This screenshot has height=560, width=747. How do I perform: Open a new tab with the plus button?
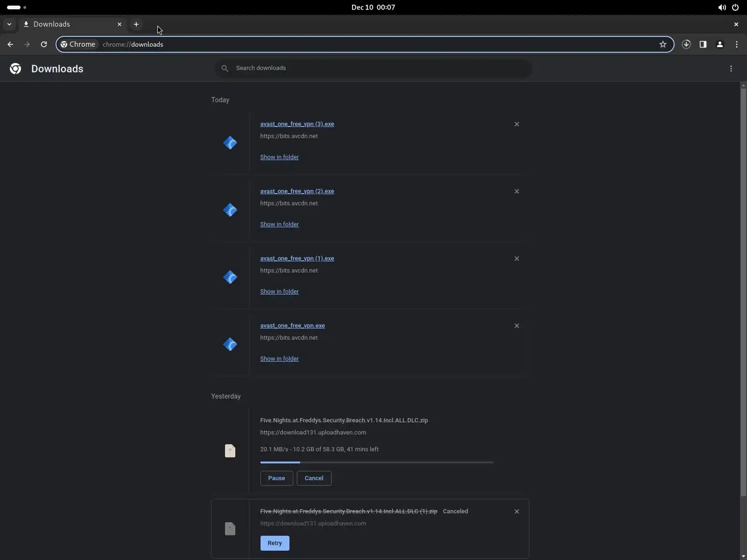136,24
